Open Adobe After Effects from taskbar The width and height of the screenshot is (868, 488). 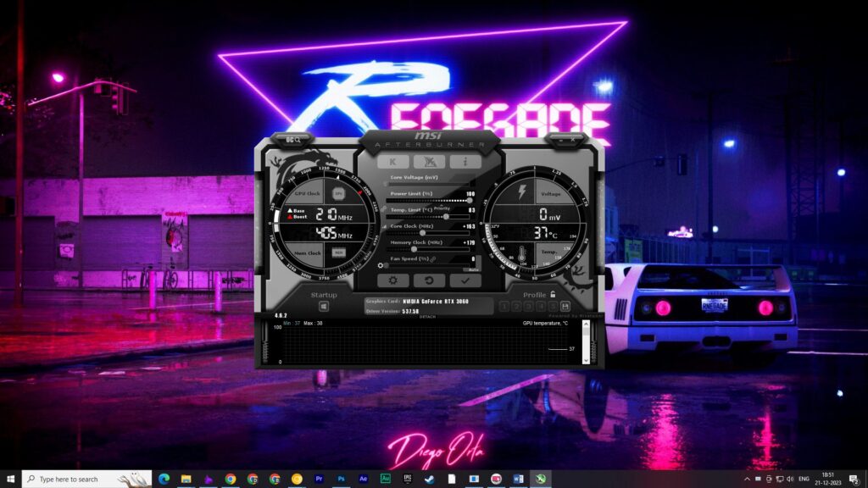pos(363,479)
